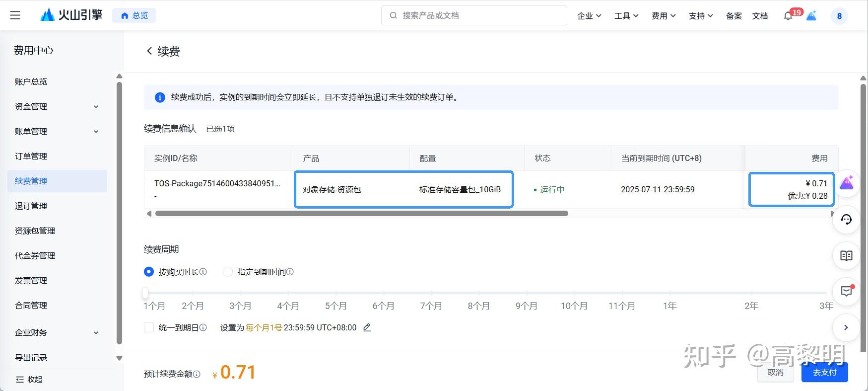
Task: Click the 2025-07-11 23:59:59 expiry time
Action: 658,189
